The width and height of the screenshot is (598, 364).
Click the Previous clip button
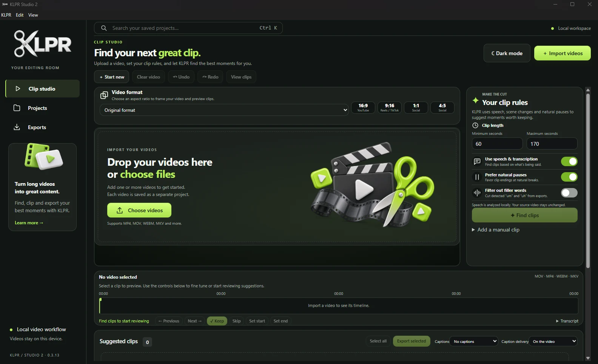point(169,321)
